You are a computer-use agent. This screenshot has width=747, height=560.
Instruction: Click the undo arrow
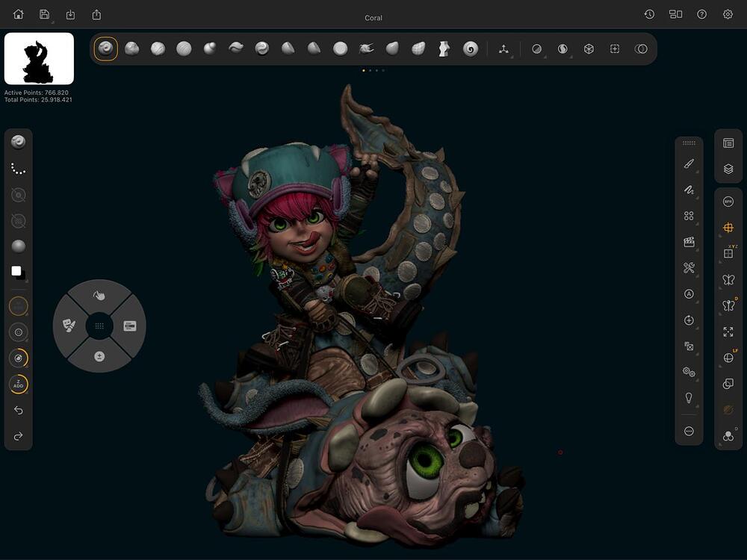pyautogui.click(x=19, y=411)
